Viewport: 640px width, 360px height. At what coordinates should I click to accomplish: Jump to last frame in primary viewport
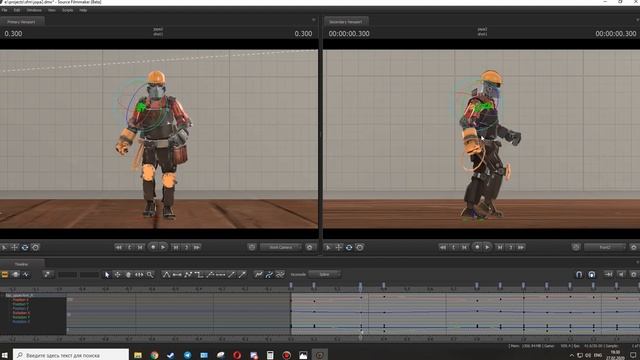coord(197,247)
